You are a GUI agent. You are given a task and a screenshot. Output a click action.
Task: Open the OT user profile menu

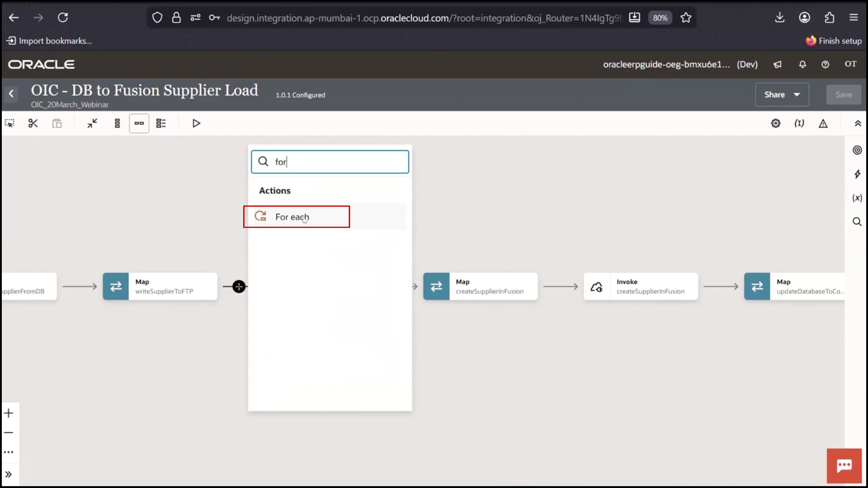click(850, 64)
